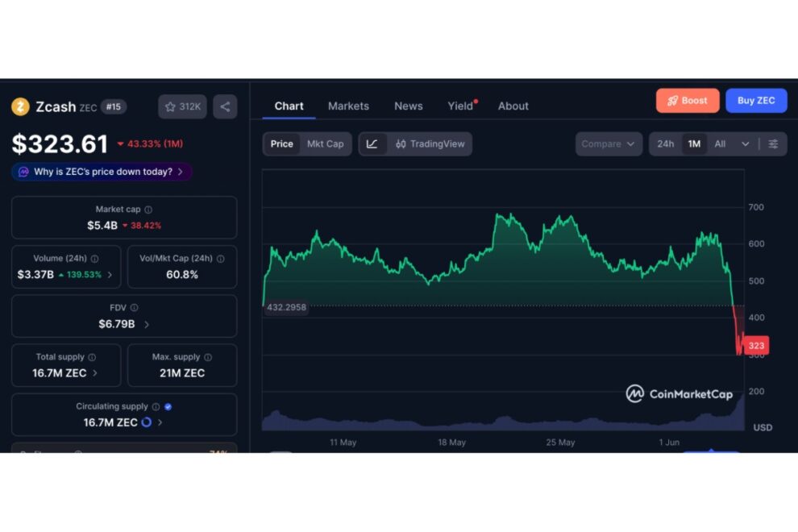Screen dimensions: 798x532
Task: Click the Volume (24h) info icon
Action: [94, 259]
